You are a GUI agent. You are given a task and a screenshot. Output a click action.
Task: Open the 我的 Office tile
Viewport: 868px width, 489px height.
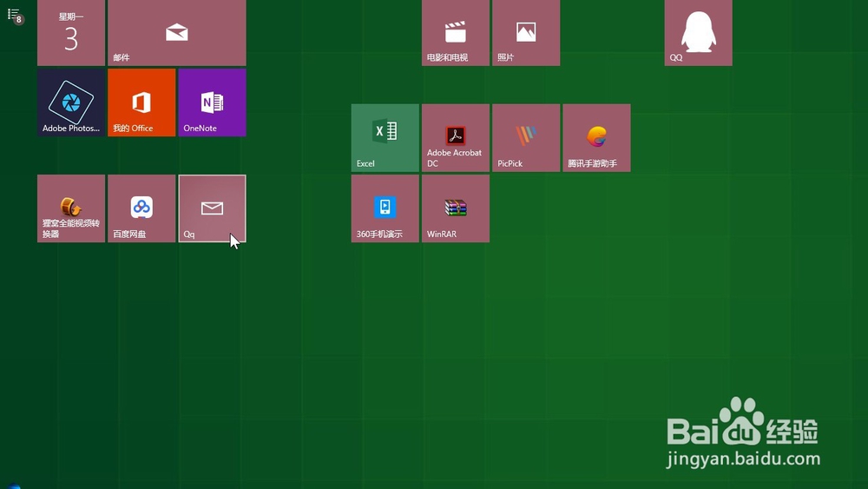141,102
